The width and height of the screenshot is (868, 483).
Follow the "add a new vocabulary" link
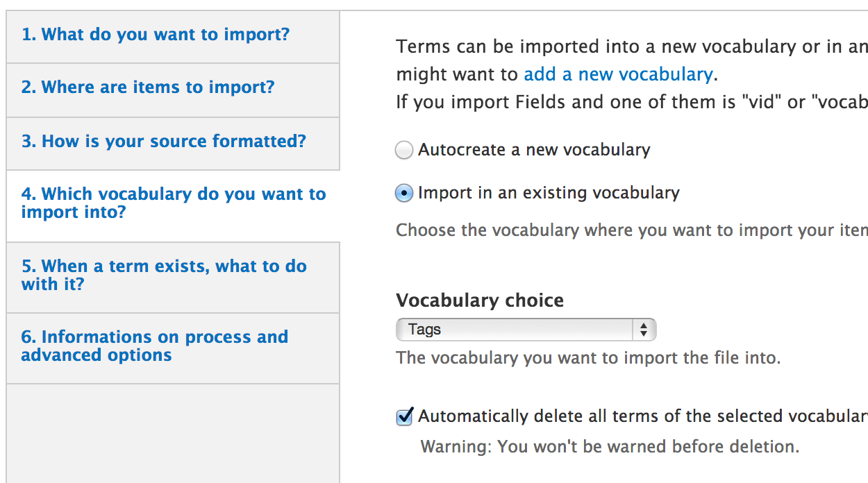(618, 74)
